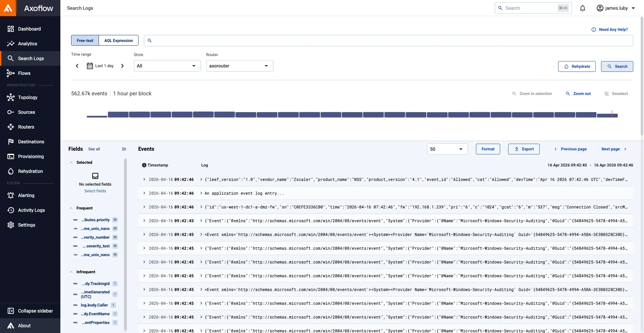Select the last histogram block with orange marker

pyautogui.click(x=607, y=115)
